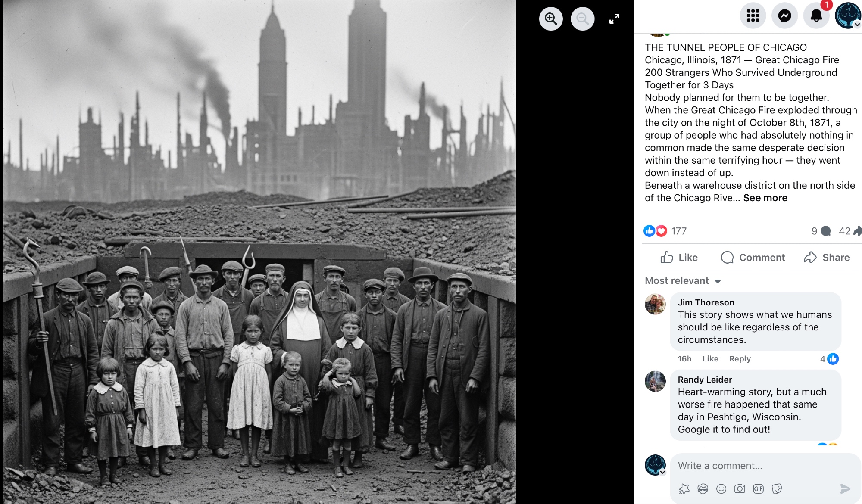Attach a photo to comment

(740, 488)
